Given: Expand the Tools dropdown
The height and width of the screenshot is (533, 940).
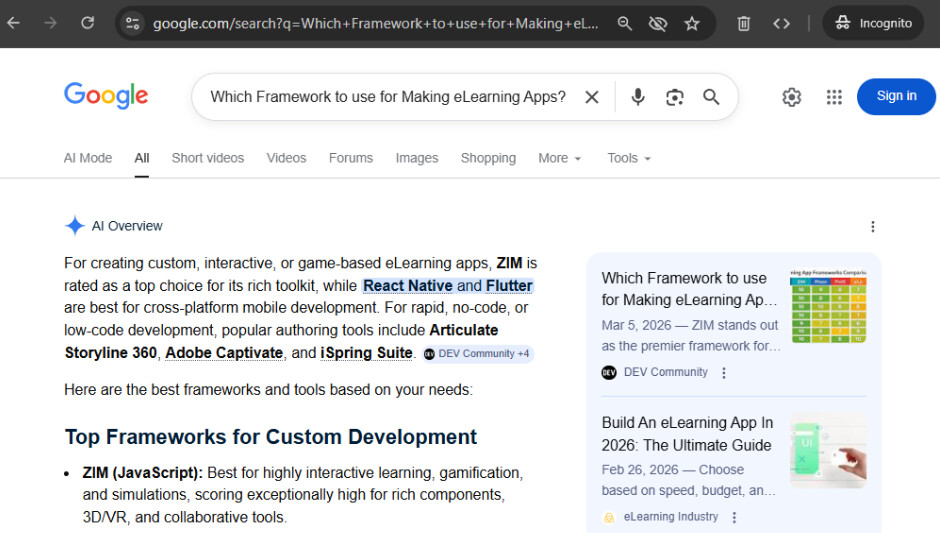Looking at the screenshot, I should coord(629,158).
